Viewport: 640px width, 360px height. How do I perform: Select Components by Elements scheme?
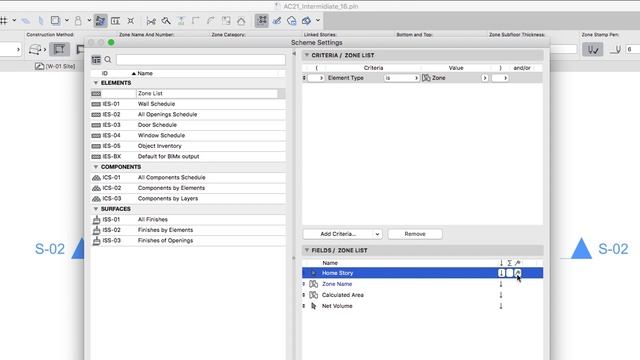(x=188, y=188)
